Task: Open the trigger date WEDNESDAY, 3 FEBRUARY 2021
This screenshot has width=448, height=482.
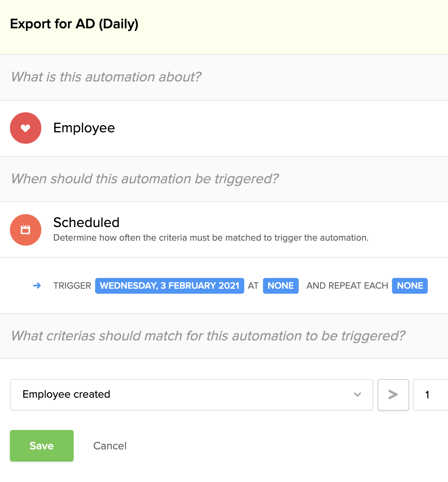Action: tap(170, 286)
